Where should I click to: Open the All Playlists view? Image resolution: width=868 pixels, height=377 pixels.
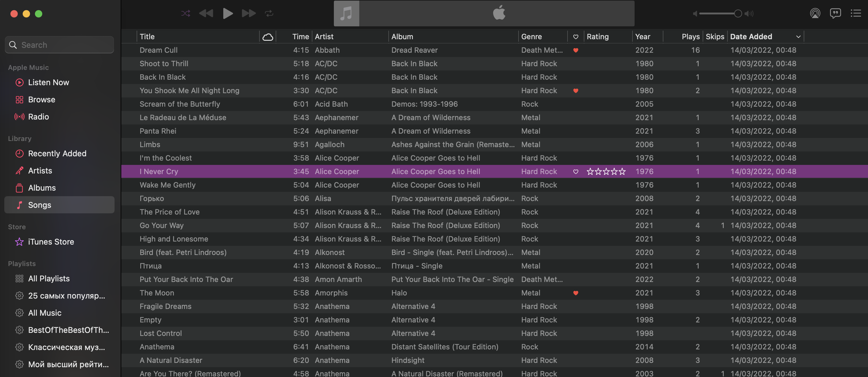tap(48, 278)
